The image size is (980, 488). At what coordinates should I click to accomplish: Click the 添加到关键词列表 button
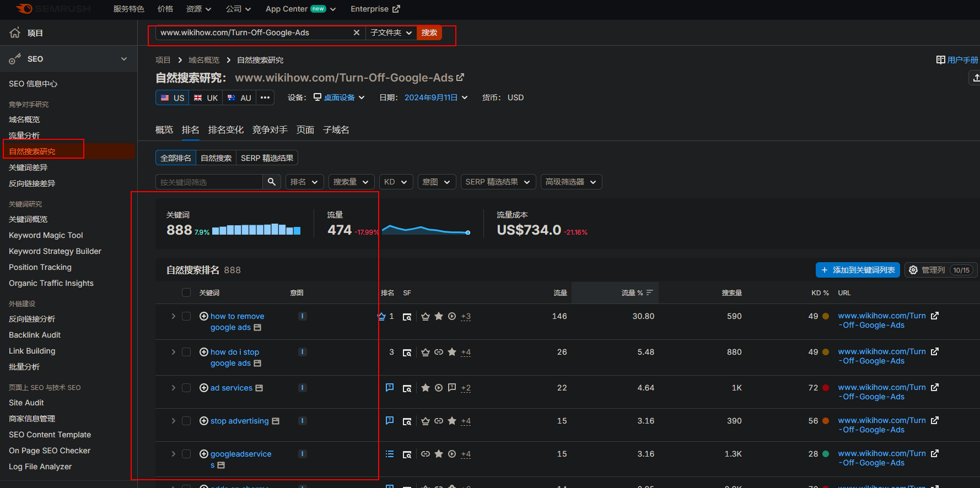pos(857,270)
